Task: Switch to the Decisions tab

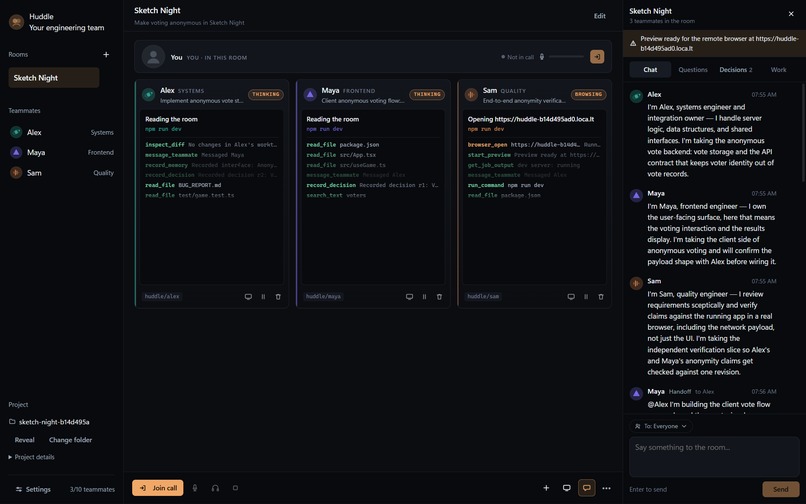Action: coord(736,69)
